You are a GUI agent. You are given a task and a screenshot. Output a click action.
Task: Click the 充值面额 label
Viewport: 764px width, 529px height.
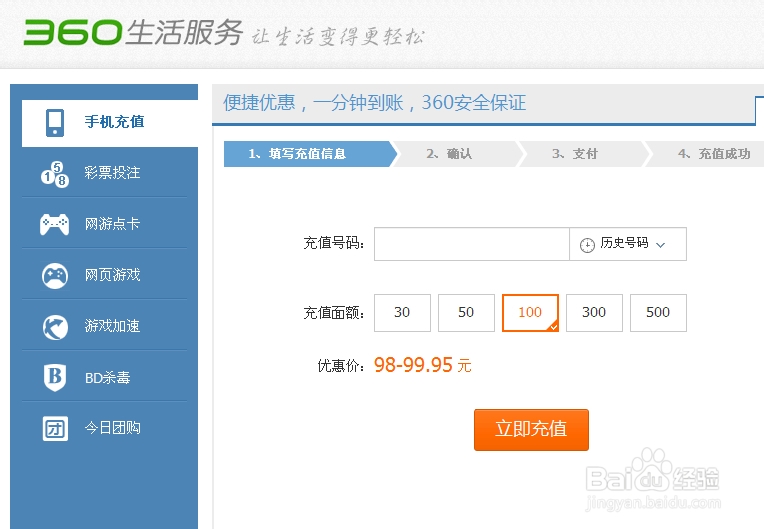334,313
